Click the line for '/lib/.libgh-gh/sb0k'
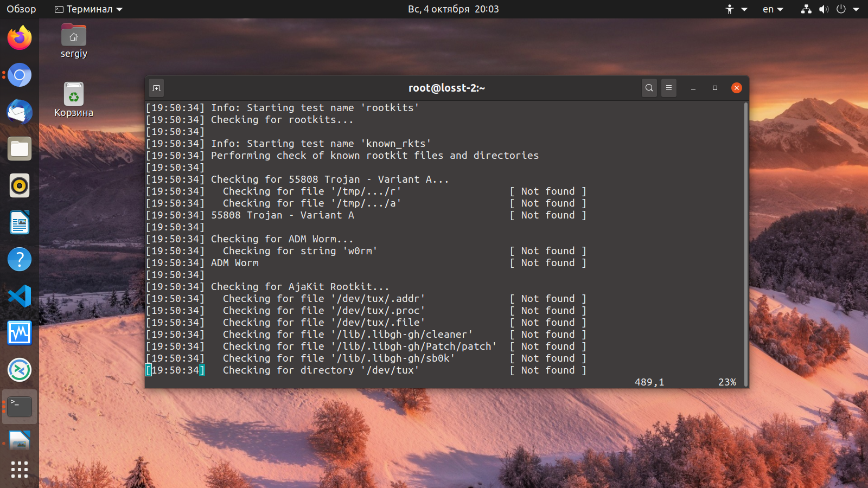Image resolution: width=868 pixels, height=488 pixels. pyautogui.click(x=366, y=358)
